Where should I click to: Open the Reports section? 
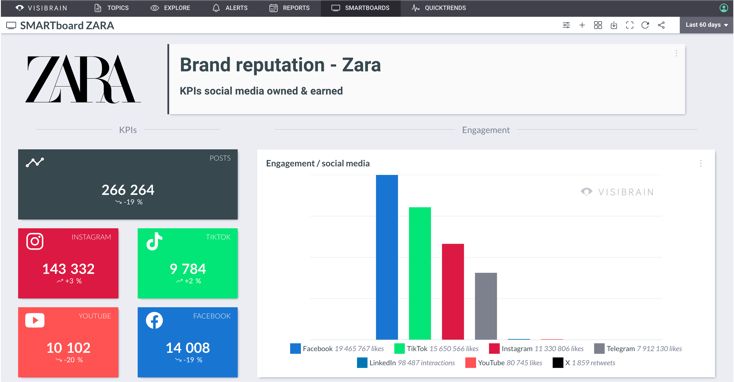(x=289, y=8)
